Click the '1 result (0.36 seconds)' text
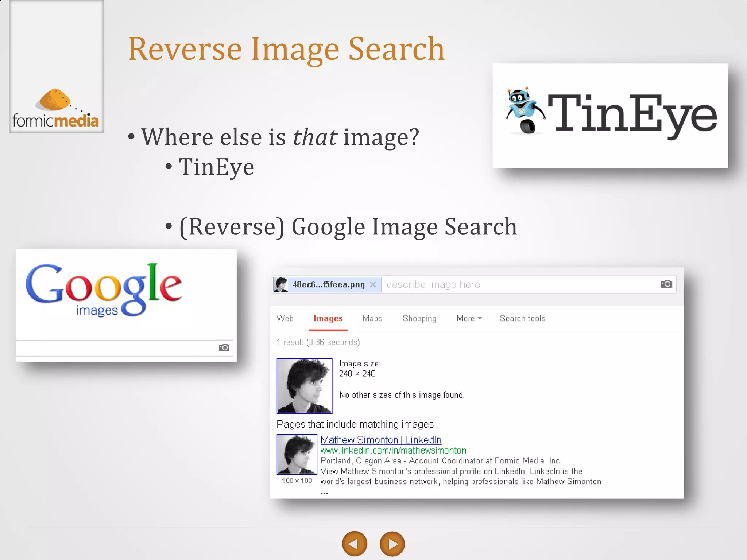 tap(318, 342)
